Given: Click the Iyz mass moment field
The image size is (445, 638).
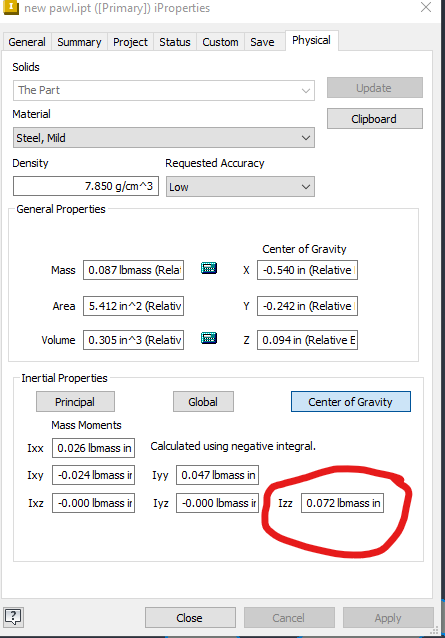Looking at the screenshot, I should [218, 503].
